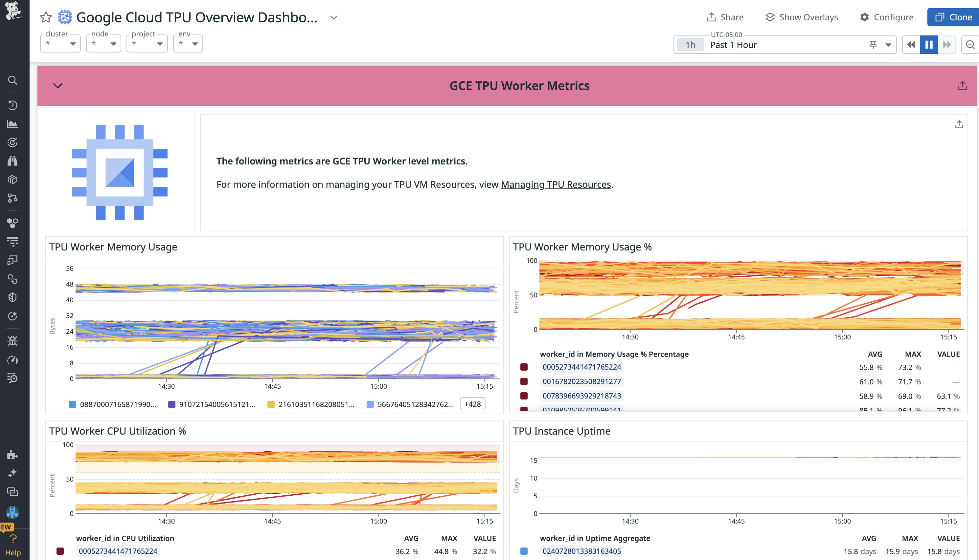Image resolution: width=979 pixels, height=560 pixels.
Task: Open Configure from the top bar
Action: click(887, 17)
